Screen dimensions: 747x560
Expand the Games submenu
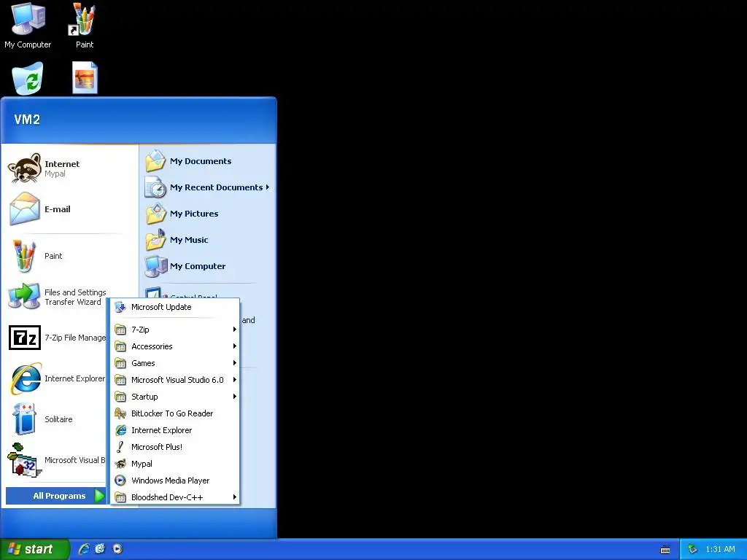pyautogui.click(x=175, y=363)
